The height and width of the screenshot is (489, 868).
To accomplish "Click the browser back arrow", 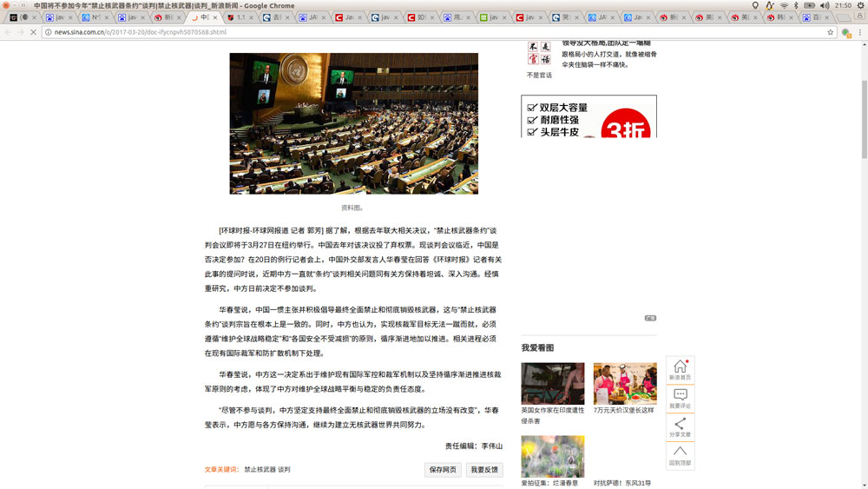I will [9, 32].
